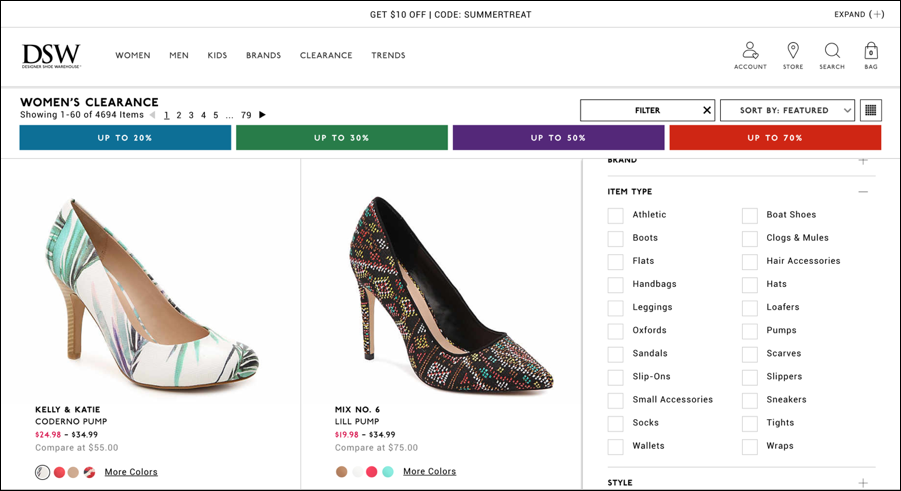
Task: Check the Boat Shoes checkbox
Action: (749, 215)
